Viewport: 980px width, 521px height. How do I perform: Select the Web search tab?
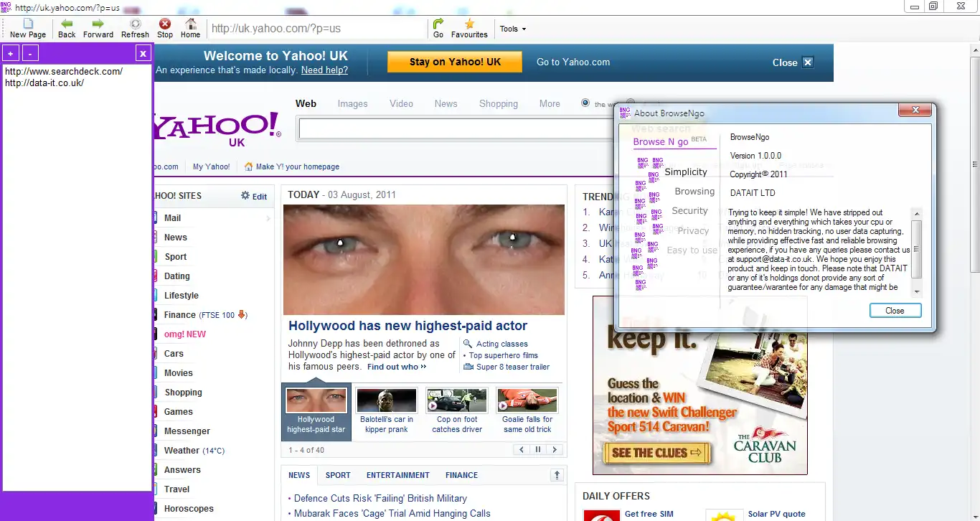(x=306, y=103)
